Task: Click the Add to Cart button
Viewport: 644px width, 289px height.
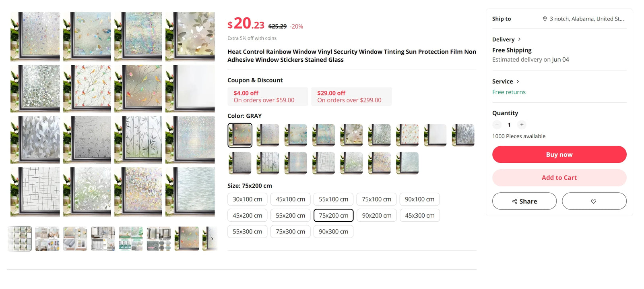Action: pos(559,177)
